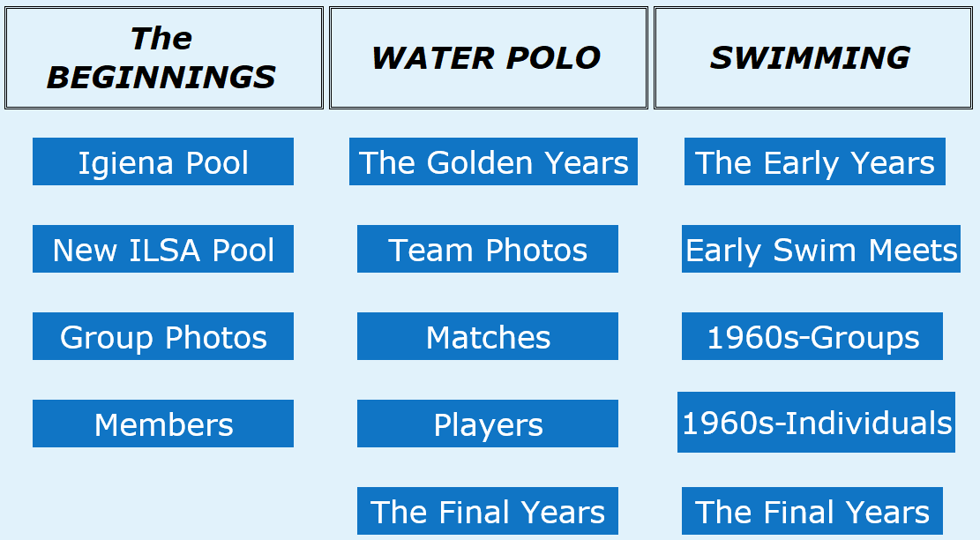Click the SWIMMING section header
Viewport: 980px width, 540px height.
coord(813,57)
